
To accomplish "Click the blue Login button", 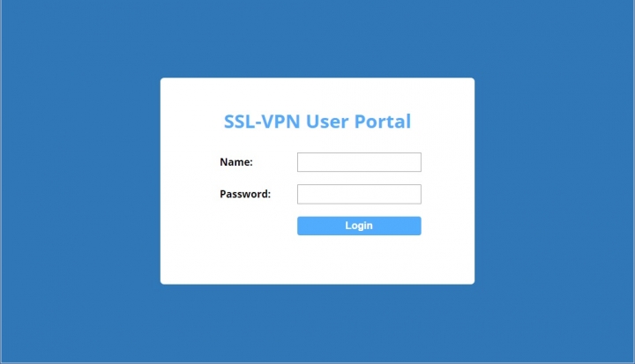I will pyautogui.click(x=359, y=226).
